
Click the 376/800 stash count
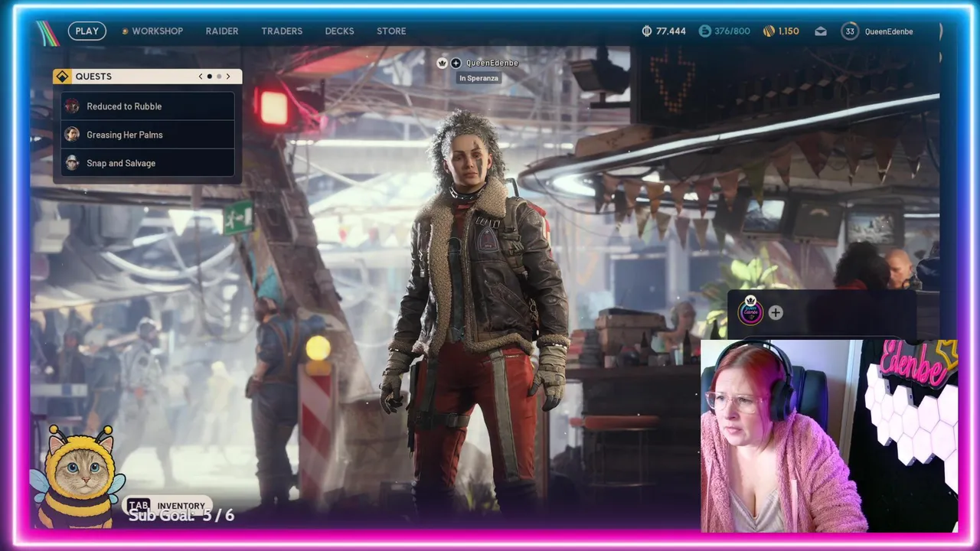coord(732,31)
